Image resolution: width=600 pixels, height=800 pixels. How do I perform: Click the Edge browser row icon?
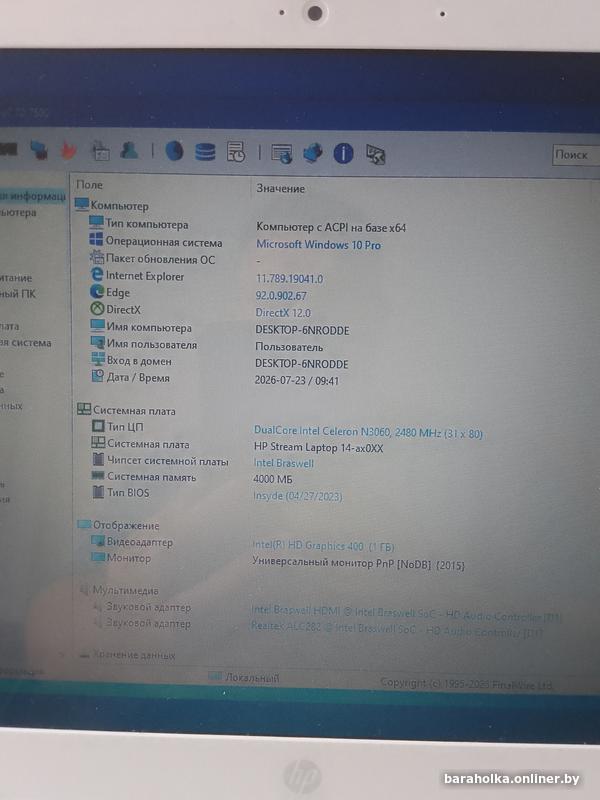[x=97, y=291]
